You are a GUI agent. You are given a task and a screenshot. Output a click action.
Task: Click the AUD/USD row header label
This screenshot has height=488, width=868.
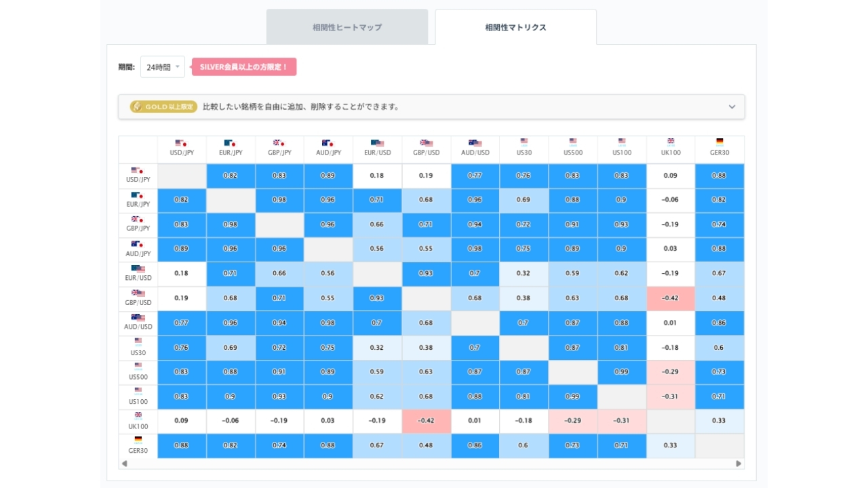(138, 327)
